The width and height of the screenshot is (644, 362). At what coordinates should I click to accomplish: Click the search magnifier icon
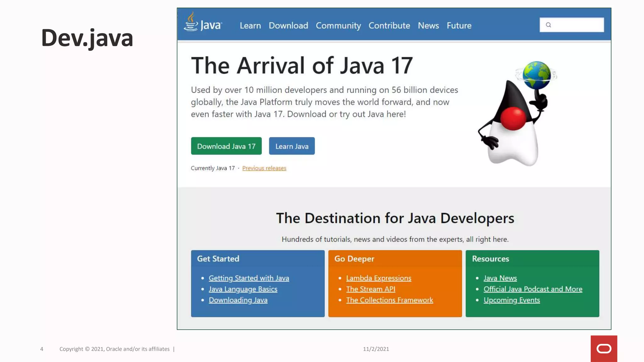point(548,25)
